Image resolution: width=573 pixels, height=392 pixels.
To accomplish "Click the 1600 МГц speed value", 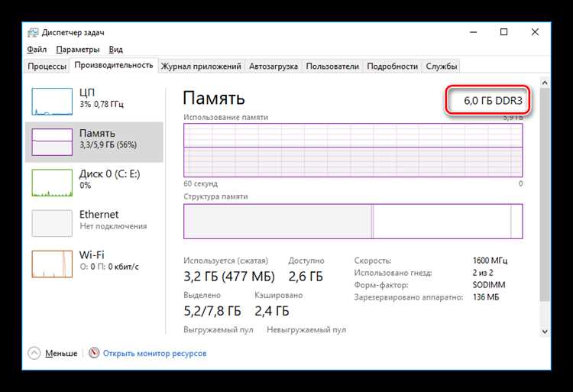I will coord(490,261).
